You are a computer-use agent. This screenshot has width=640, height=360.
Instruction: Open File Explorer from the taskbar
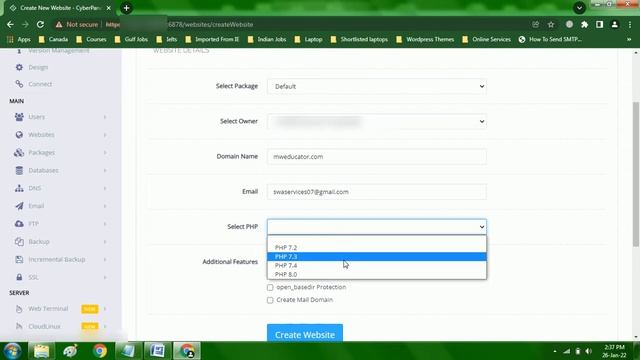pyautogui.click(x=41, y=351)
